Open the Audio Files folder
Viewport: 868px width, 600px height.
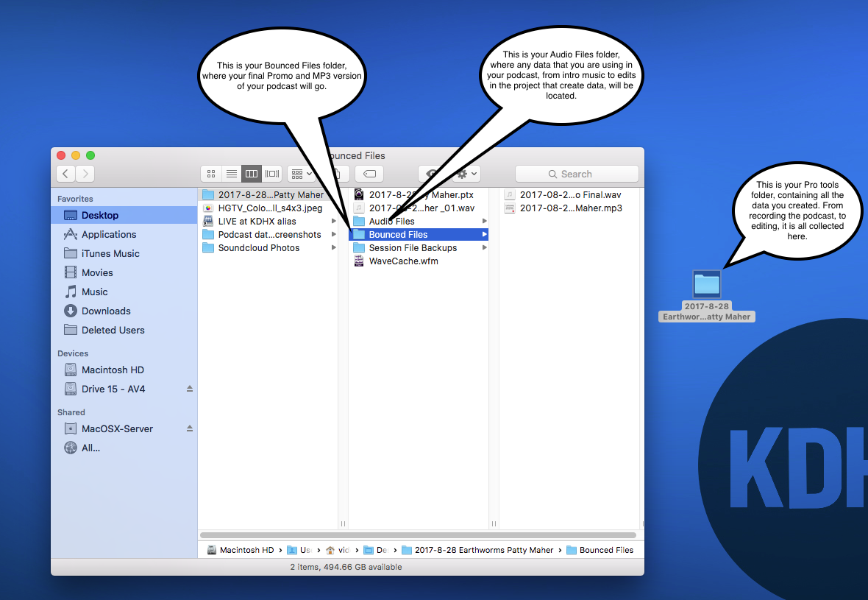tap(391, 222)
